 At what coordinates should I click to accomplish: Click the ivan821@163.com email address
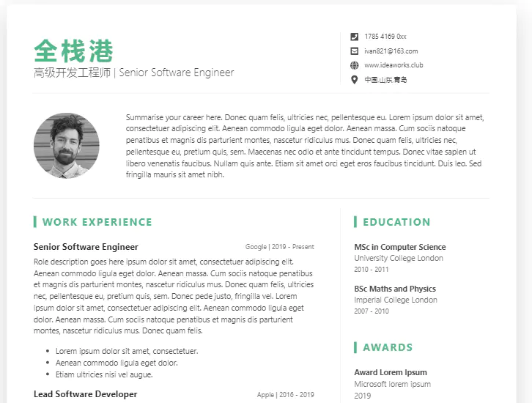coord(391,51)
